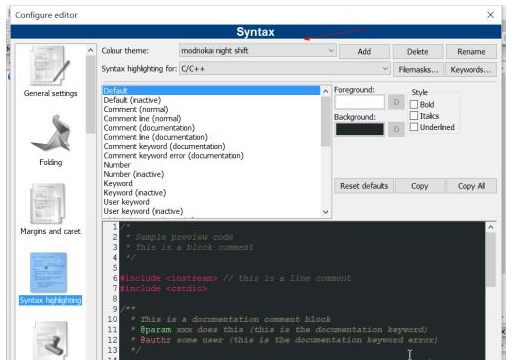
Task: Open the black Background colour swatch
Action: (x=360, y=129)
